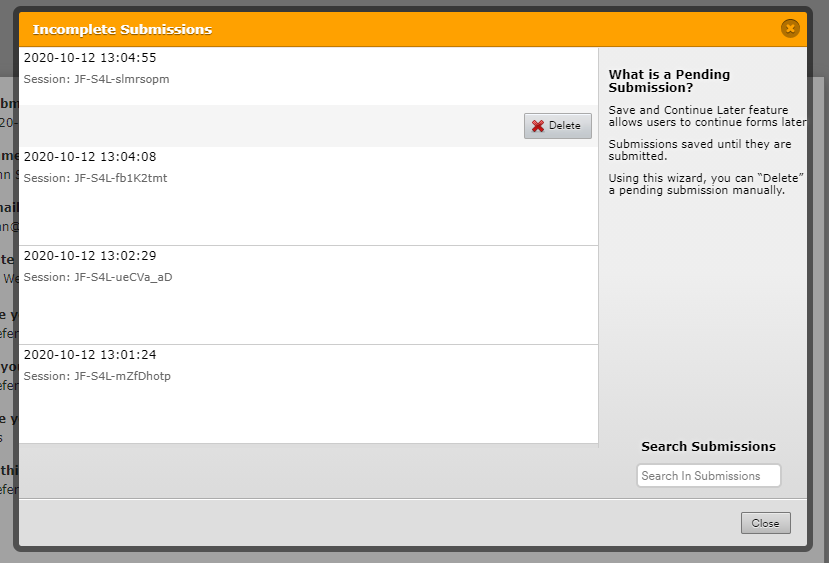
Task: Click the red X icon on Delete
Action: 538,126
